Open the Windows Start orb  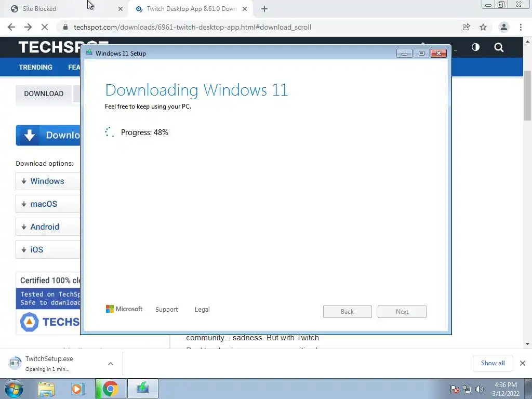click(14, 389)
